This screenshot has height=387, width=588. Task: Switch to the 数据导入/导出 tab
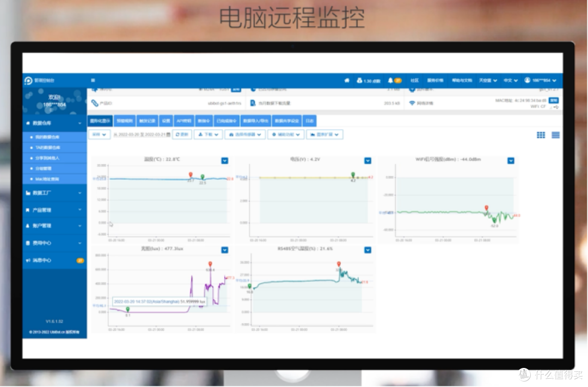[256, 121]
